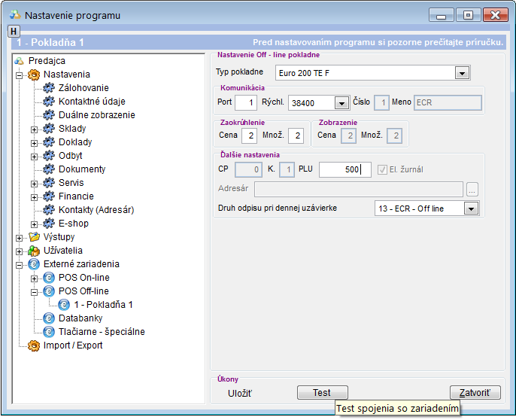Toggle the El. žurnál checkbox
The image size is (516, 420).
(384, 169)
